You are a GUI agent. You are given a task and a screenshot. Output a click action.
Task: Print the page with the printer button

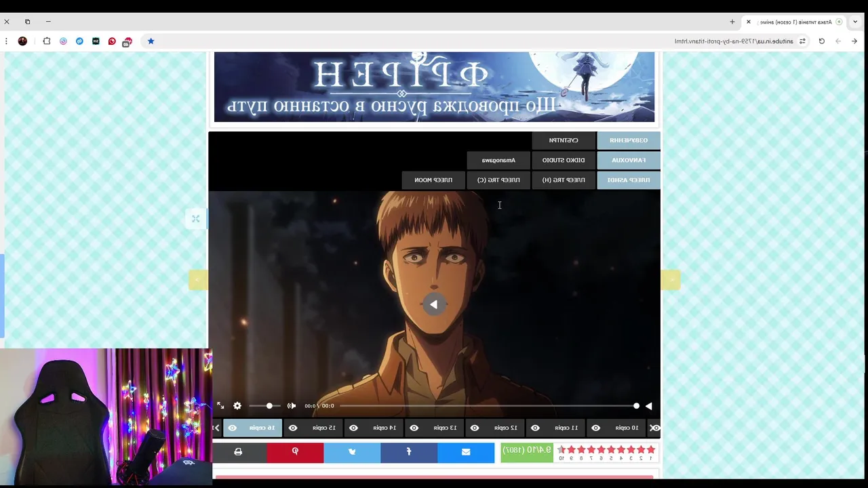click(238, 452)
